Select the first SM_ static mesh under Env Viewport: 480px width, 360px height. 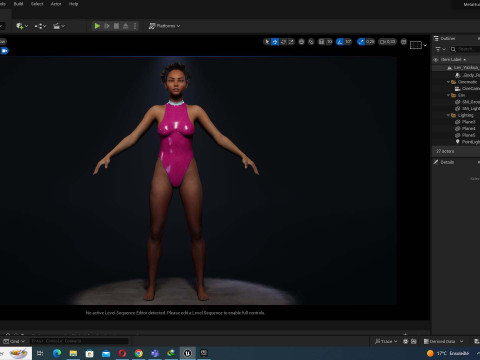[x=456, y=102]
